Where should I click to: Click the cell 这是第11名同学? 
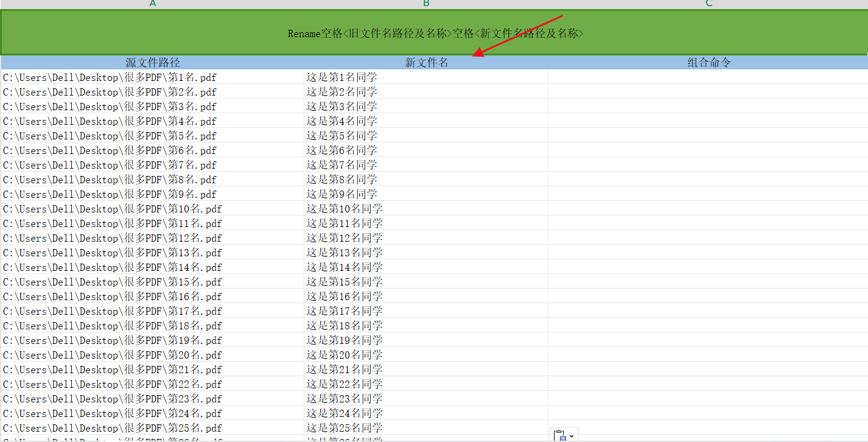coord(426,223)
